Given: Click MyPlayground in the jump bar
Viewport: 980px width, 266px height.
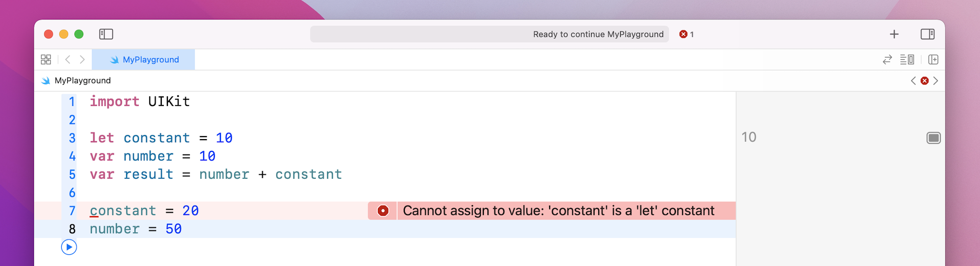Looking at the screenshot, I should [x=82, y=81].
